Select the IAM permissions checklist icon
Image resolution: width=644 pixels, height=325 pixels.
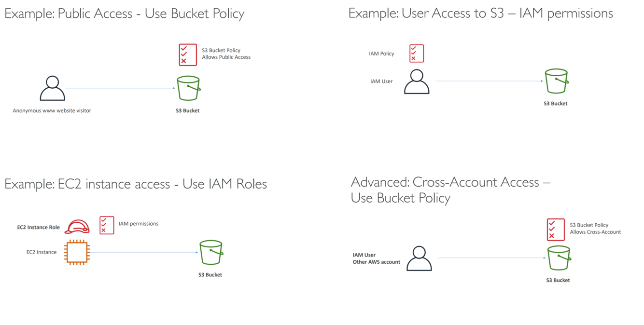pyautogui.click(x=107, y=225)
